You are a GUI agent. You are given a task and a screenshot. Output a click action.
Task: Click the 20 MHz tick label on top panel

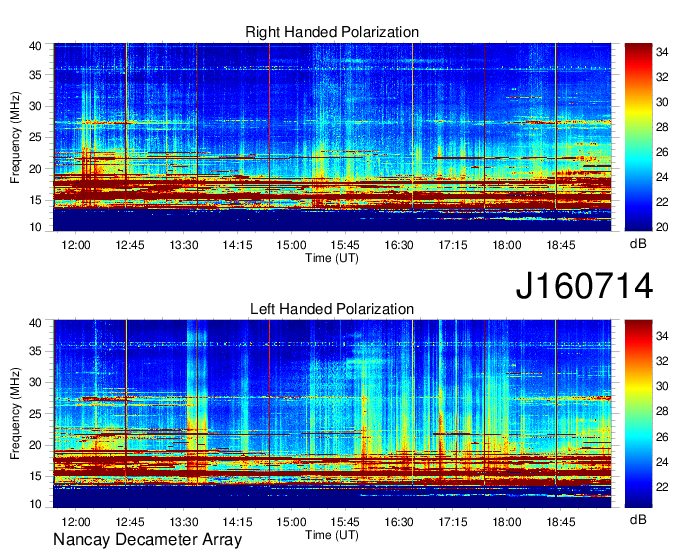click(35, 169)
